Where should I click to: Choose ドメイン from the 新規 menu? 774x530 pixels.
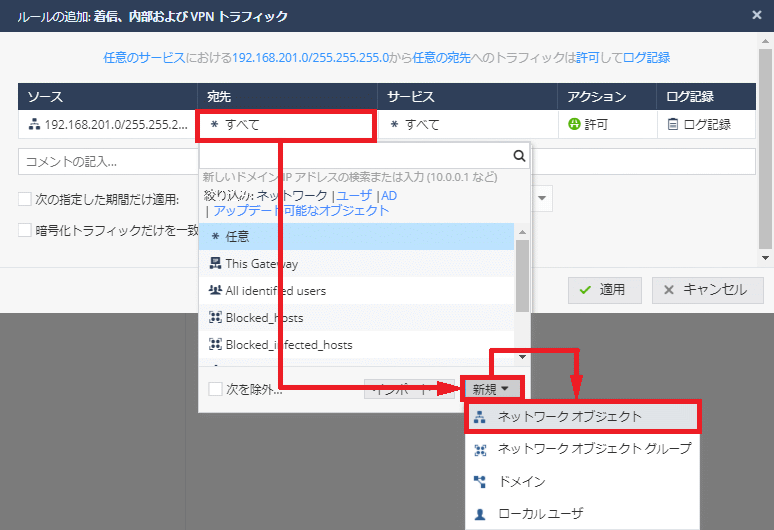(x=521, y=481)
